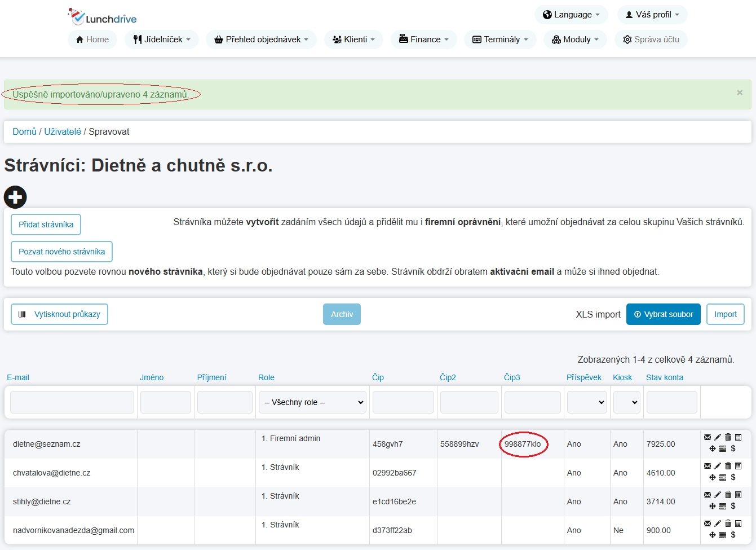
Task: Click envelope icon for nadvornikovanadezda@gmail.com row
Action: (708, 523)
